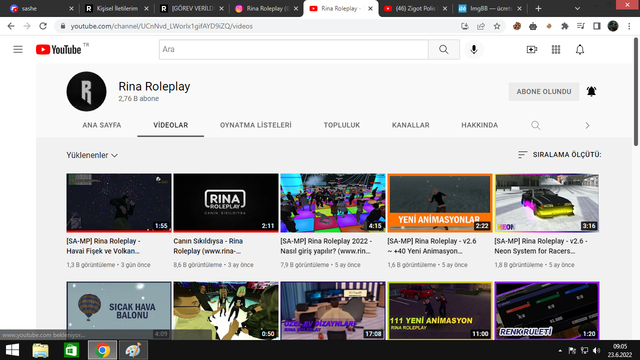Open the 0:50 duration video thumbnail
Viewport: 640px width, 360px height.
(x=226, y=311)
